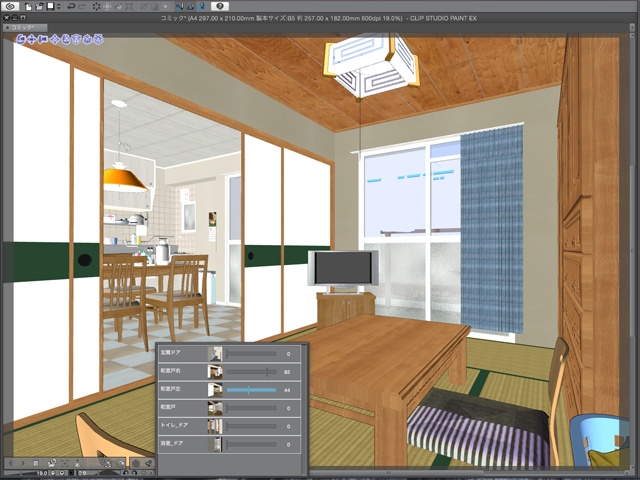Viewport: 640px width, 480px height.
Task: Click place model on ground icon
Action: 78,463
